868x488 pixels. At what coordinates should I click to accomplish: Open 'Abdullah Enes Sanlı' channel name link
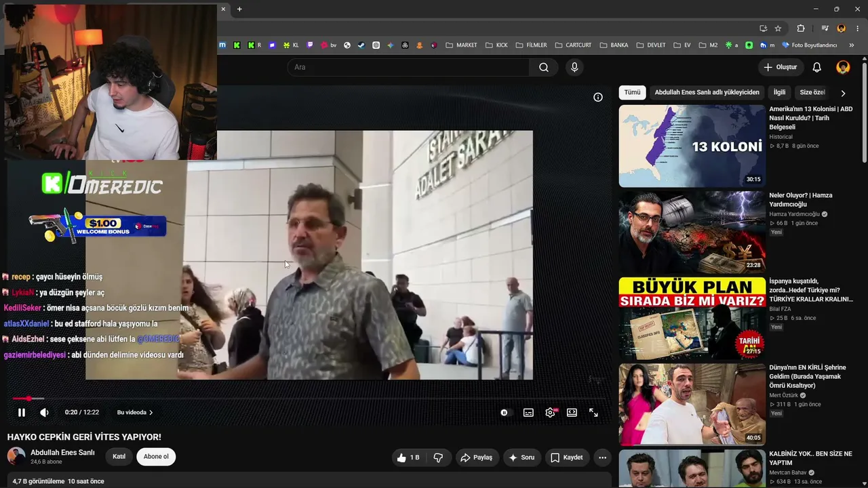click(62, 452)
